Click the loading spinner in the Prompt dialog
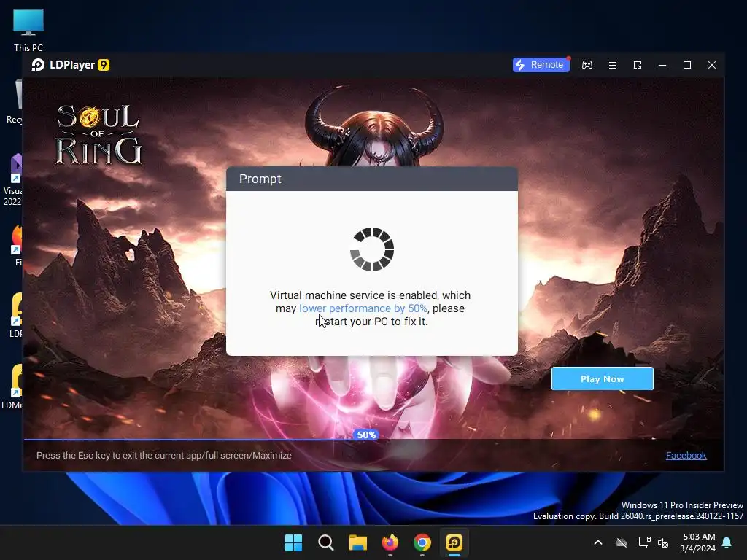Screen dimensions: 747x560 coord(372,249)
